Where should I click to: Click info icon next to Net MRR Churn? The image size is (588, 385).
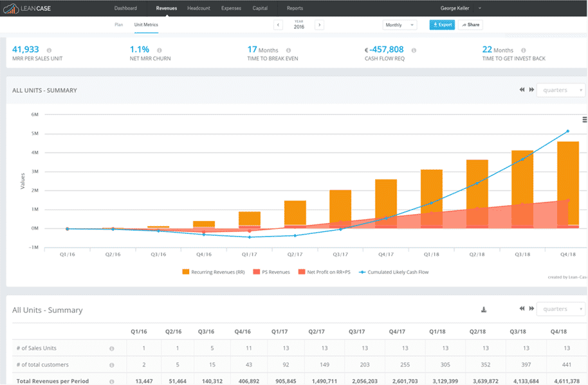tap(159, 50)
